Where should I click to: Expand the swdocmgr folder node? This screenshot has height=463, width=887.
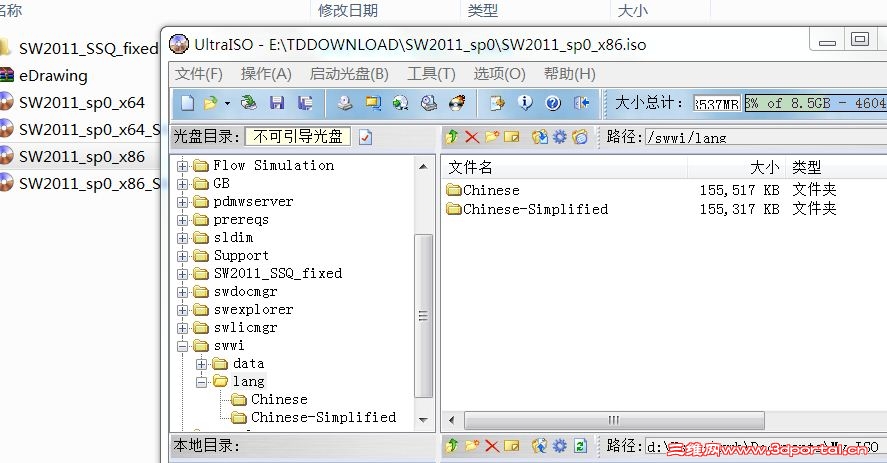(182, 292)
